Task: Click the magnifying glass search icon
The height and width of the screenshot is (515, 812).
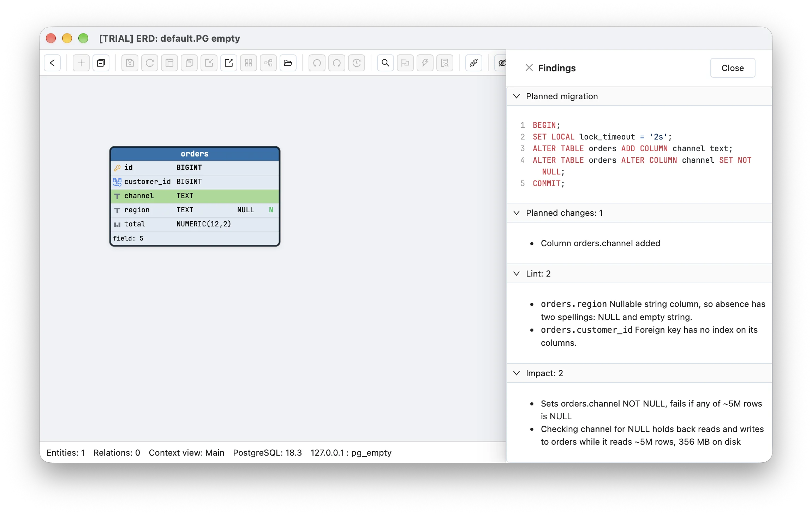Action: pos(386,63)
